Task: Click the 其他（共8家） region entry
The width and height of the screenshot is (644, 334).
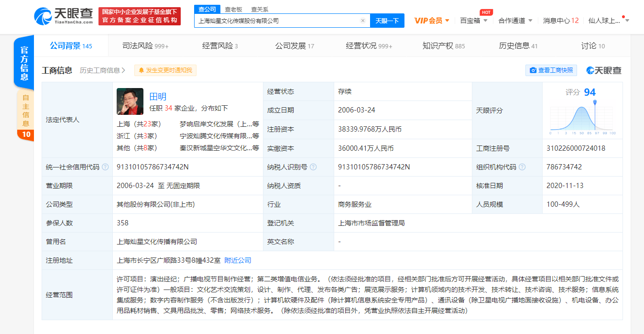Action: click(137, 148)
